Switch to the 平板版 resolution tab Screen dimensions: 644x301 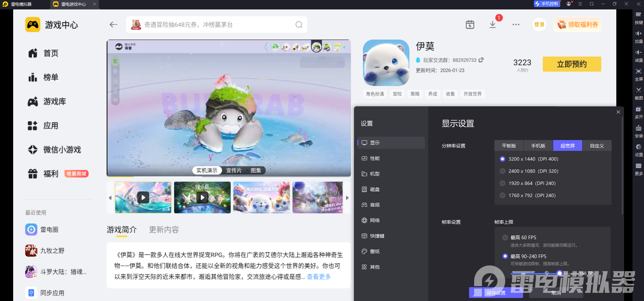[x=509, y=146]
